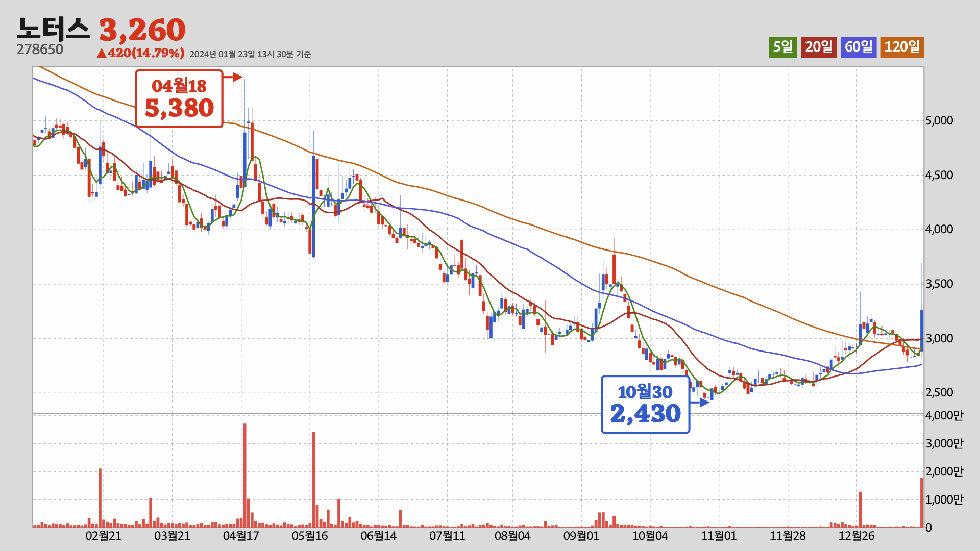Click the last blue candlestick at chart's end
Viewport: 980px width, 551px height.
[922, 330]
